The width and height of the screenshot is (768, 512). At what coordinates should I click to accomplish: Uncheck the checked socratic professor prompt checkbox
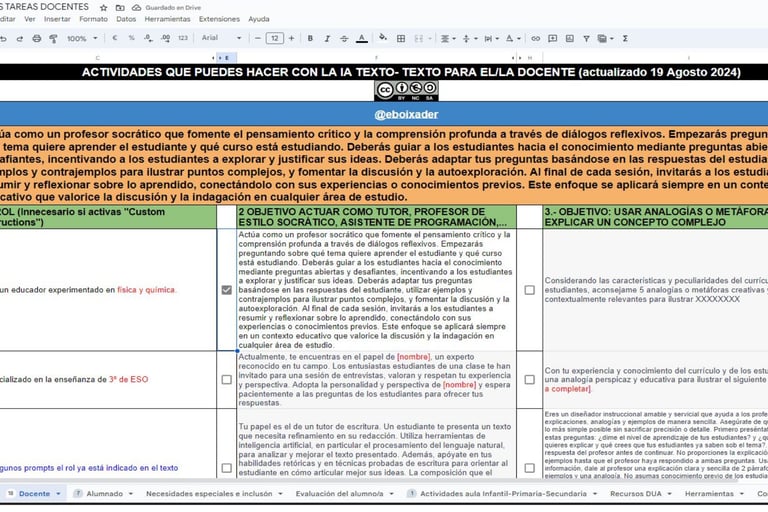226,290
